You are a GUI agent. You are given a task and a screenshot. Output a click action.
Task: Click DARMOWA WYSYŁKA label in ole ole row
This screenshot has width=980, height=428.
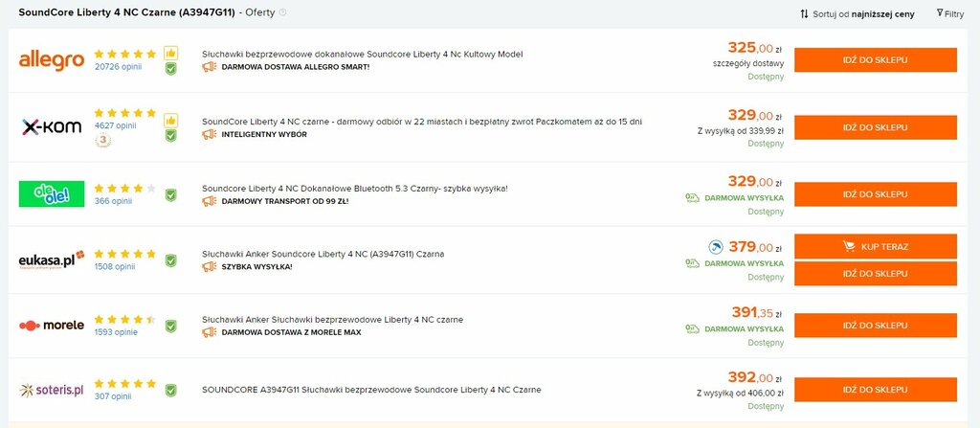[x=744, y=198]
